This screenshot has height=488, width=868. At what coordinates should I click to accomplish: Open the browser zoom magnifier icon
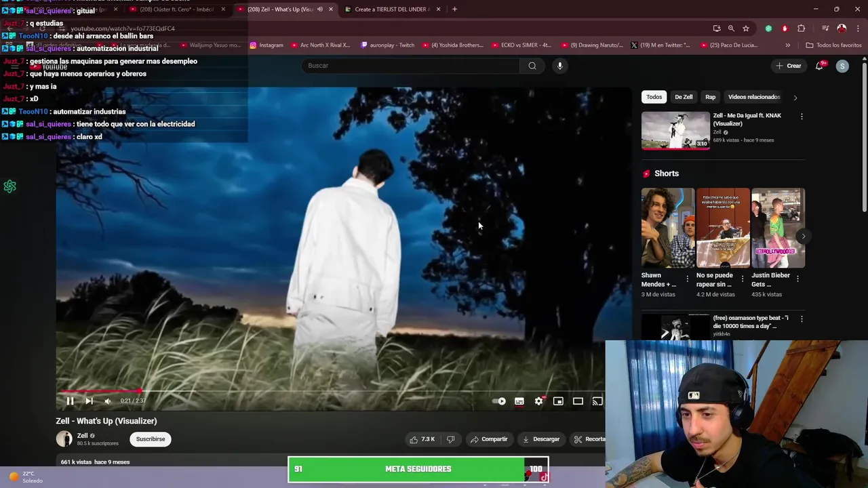coord(731,28)
